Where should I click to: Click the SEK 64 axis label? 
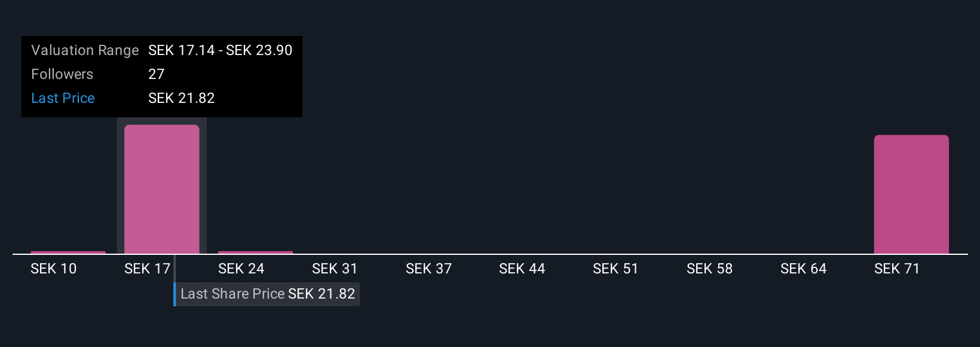click(803, 269)
